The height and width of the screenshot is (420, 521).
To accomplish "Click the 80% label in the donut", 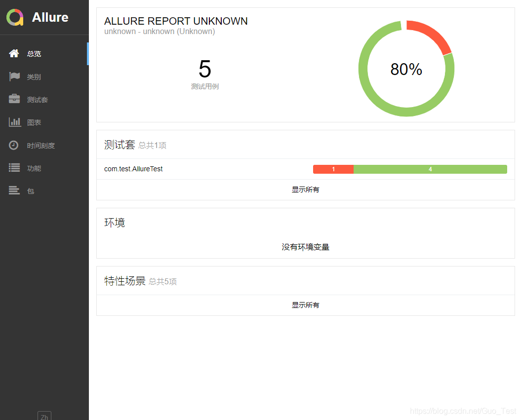I will click(406, 70).
